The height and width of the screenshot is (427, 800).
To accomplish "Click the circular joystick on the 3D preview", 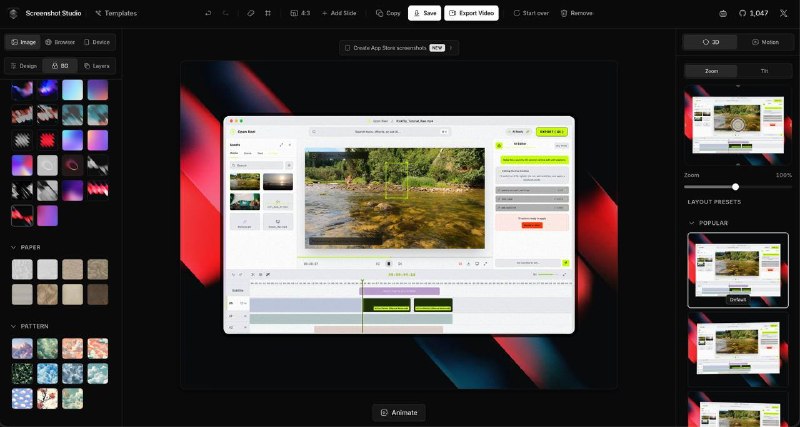I will [737, 125].
